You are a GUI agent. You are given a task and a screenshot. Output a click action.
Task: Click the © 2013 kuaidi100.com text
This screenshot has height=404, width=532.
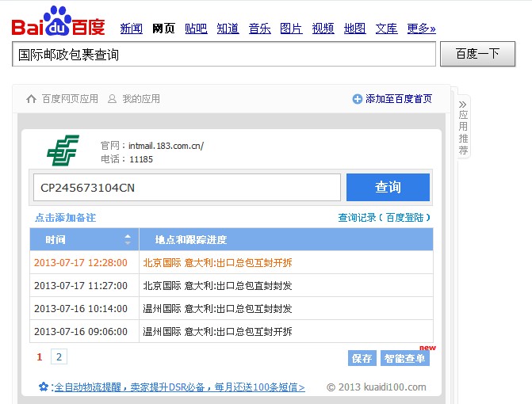377,387
